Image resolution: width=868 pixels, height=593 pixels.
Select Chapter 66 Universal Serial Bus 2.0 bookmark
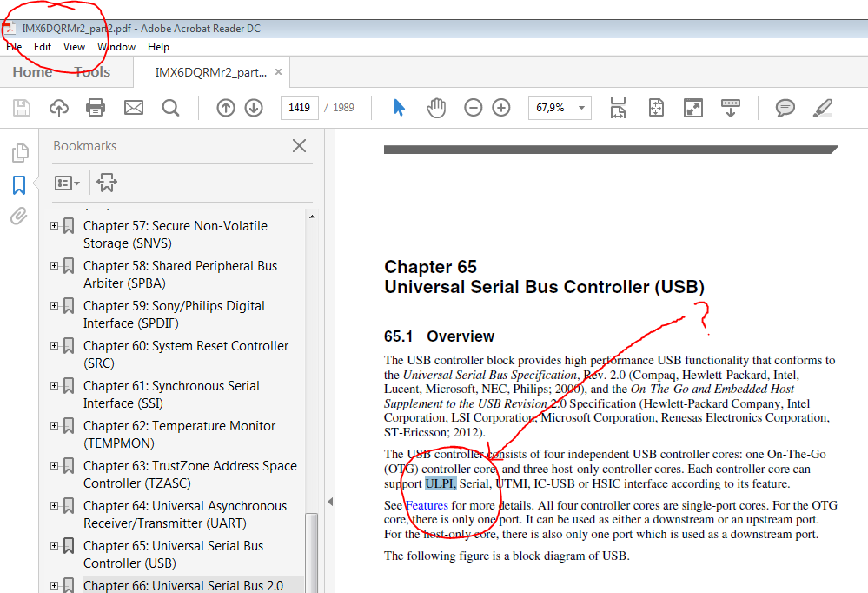coord(183,585)
